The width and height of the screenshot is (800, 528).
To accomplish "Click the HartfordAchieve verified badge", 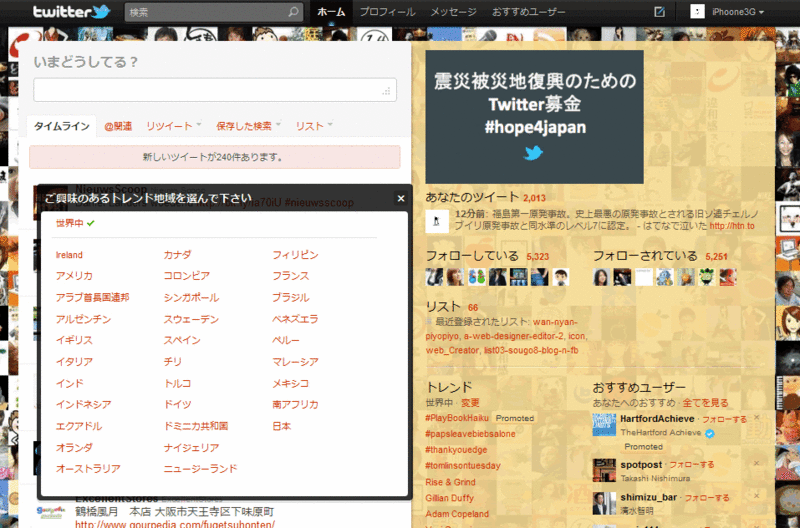I will [710, 433].
